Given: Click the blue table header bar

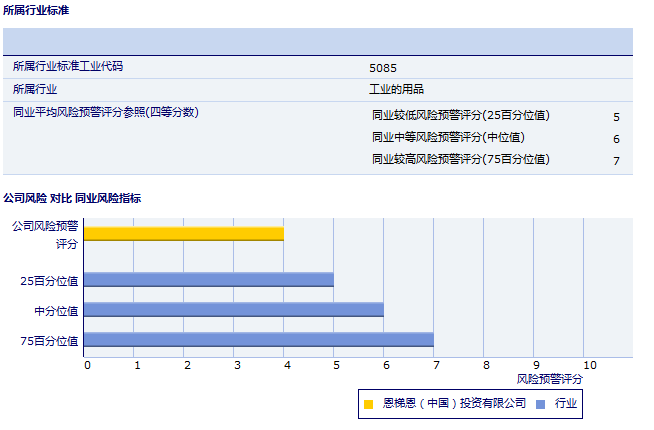Looking at the screenshot, I should click(x=317, y=41).
